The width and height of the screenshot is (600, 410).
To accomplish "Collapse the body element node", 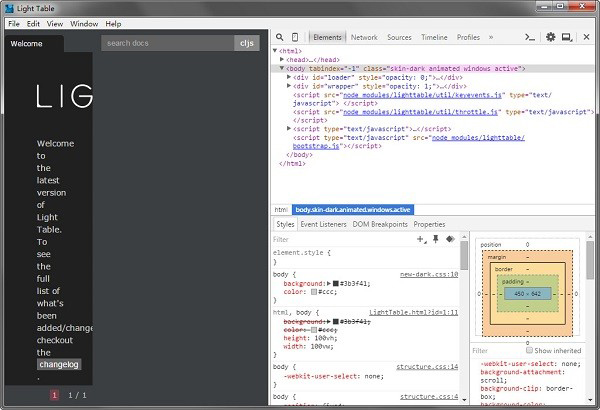I will tap(283, 68).
